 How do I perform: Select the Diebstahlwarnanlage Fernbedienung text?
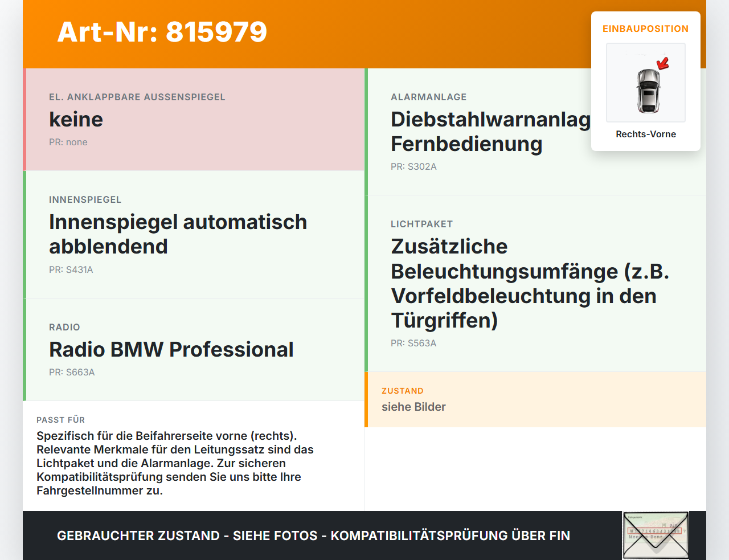pos(491,132)
